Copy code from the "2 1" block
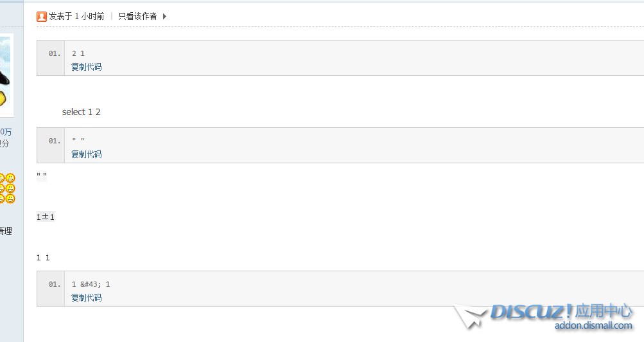Image resolution: width=644 pixels, height=342 pixels. pyautogui.click(x=86, y=67)
